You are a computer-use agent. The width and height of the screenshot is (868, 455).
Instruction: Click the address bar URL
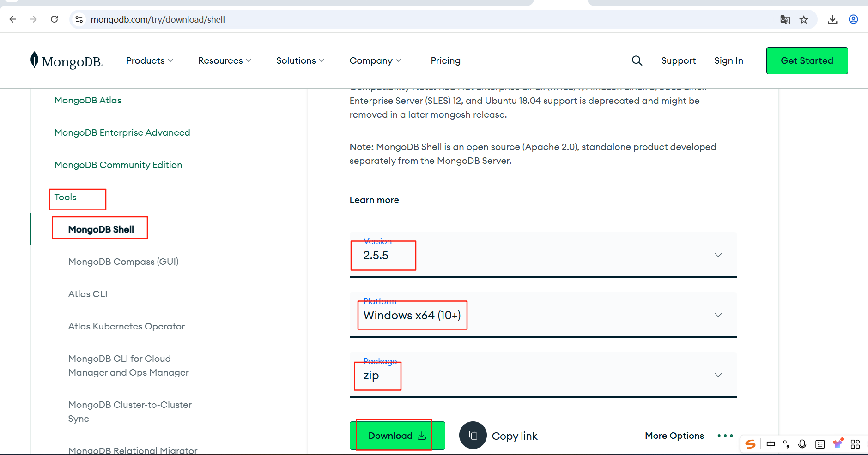point(158,19)
